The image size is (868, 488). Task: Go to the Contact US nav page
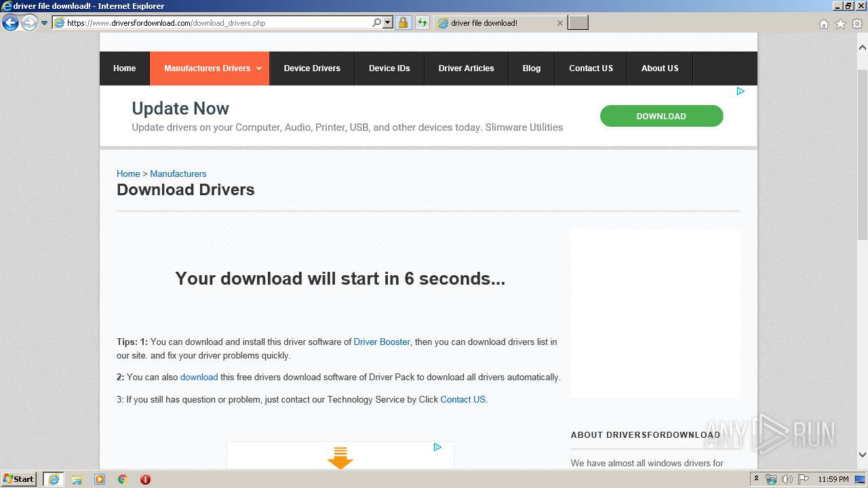(x=591, y=68)
